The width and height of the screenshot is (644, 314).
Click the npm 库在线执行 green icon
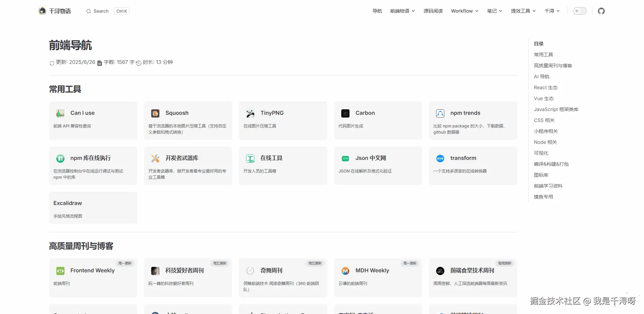pos(60,158)
